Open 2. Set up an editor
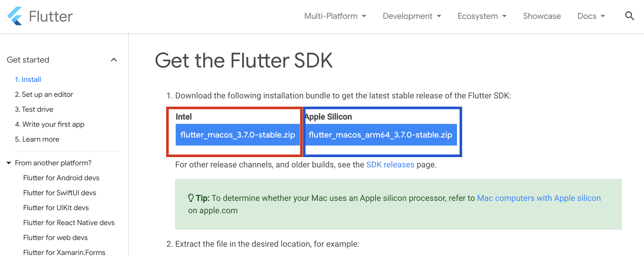Image resolution: width=644 pixels, height=256 pixels. (44, 94)
